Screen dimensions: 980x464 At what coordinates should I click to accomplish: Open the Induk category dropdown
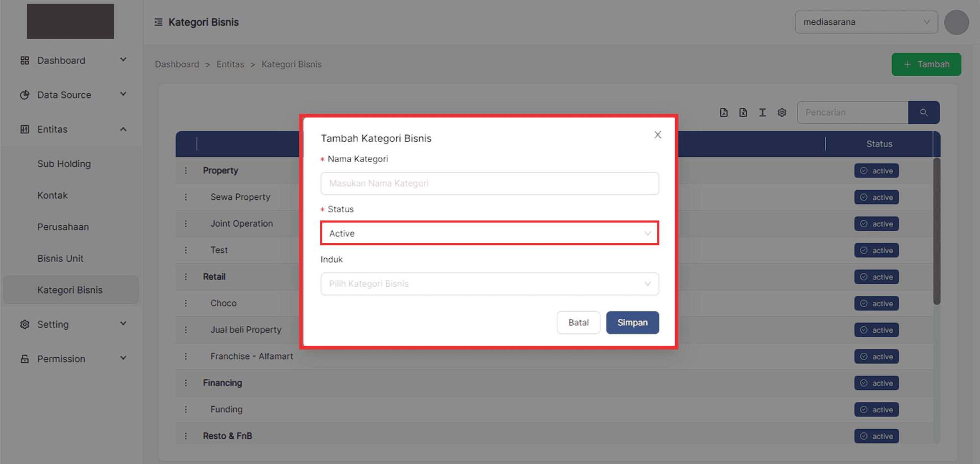click(x=489, y=284)
